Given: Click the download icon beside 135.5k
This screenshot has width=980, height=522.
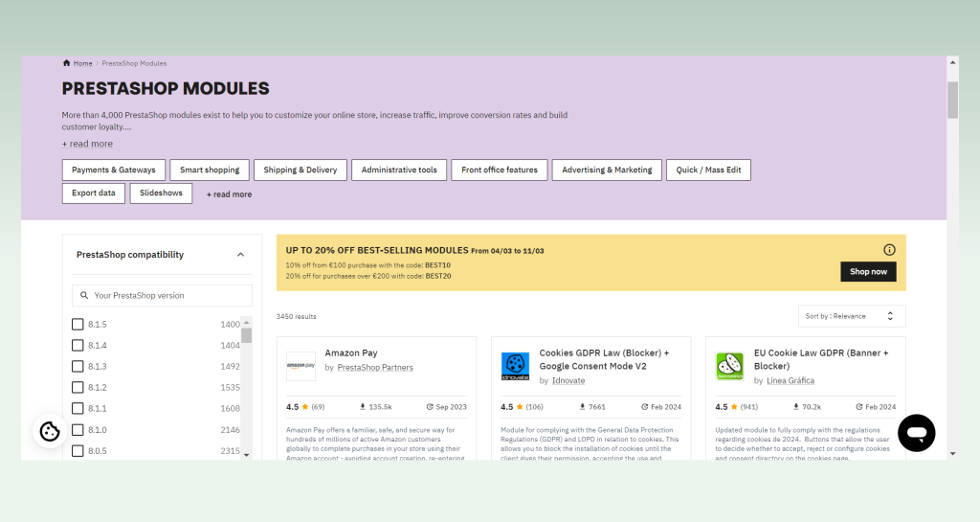Looking at the screenshot, I should coord(363,407).
